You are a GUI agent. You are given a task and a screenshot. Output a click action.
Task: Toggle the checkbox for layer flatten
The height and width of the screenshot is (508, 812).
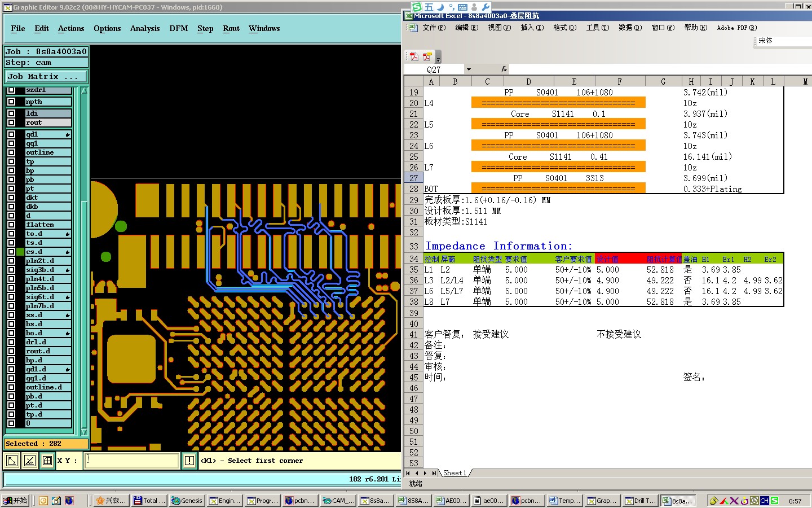point(11,225)
